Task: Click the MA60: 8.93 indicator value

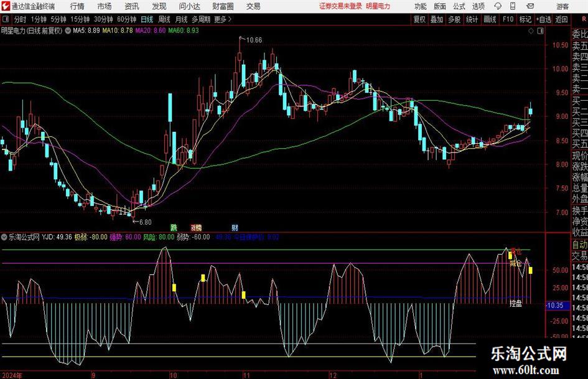Action: tap(184, 30)
